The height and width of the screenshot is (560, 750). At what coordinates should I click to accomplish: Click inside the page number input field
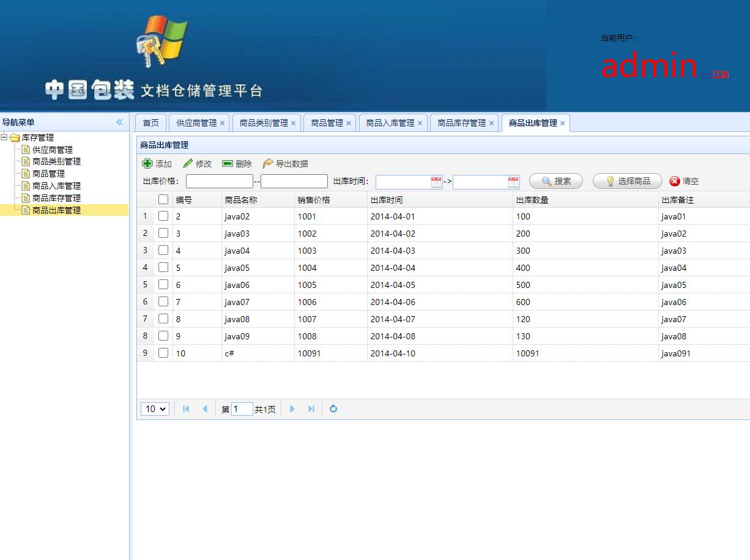click(x=242, y=408)
